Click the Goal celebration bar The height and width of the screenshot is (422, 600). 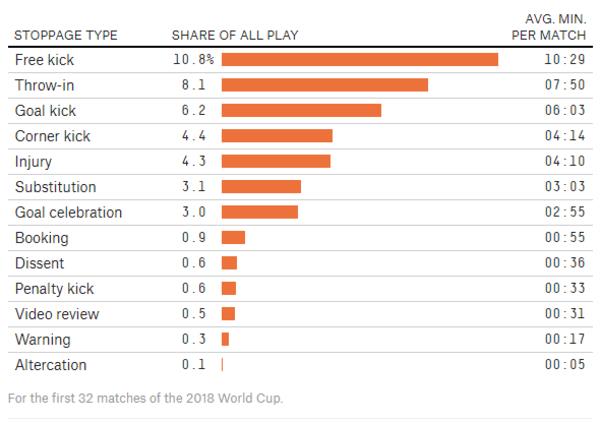coord(260,212)
